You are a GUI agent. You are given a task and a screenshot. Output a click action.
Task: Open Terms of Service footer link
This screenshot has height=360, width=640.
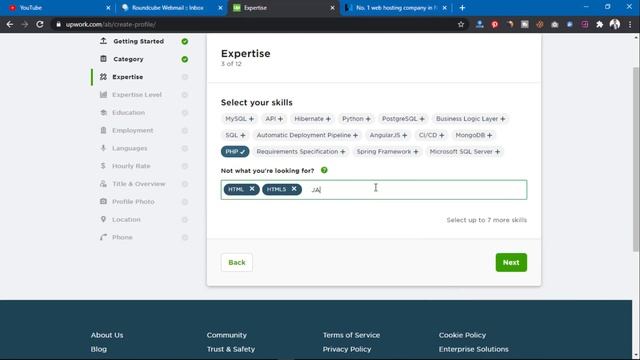[351, 335]
